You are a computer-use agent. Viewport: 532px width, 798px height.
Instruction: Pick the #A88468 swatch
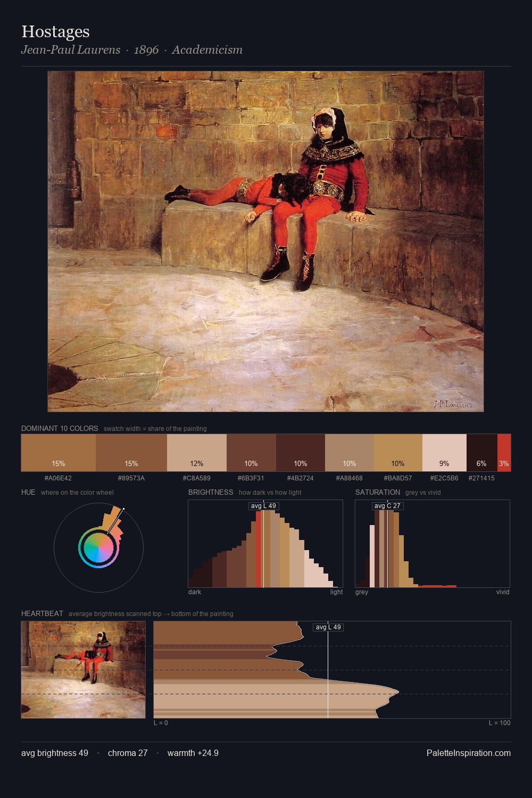click(x=350, y=453)
